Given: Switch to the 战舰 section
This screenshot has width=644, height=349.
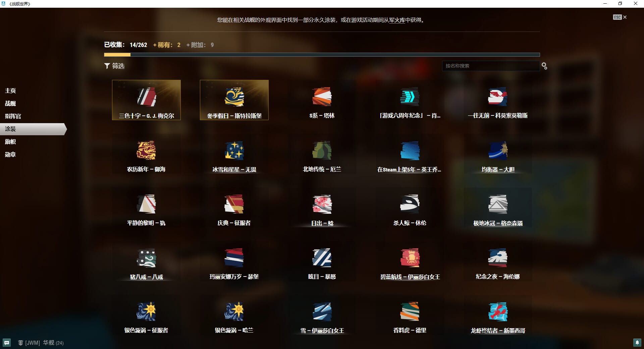Looking at the screenshot, I should pos(10,103).
